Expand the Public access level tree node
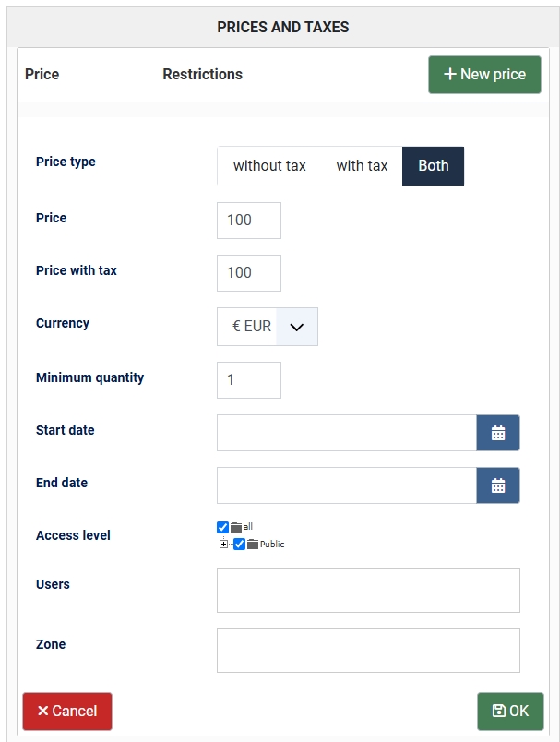The height and width of the screenshot is (742, 560). click(x=223, y=545)
